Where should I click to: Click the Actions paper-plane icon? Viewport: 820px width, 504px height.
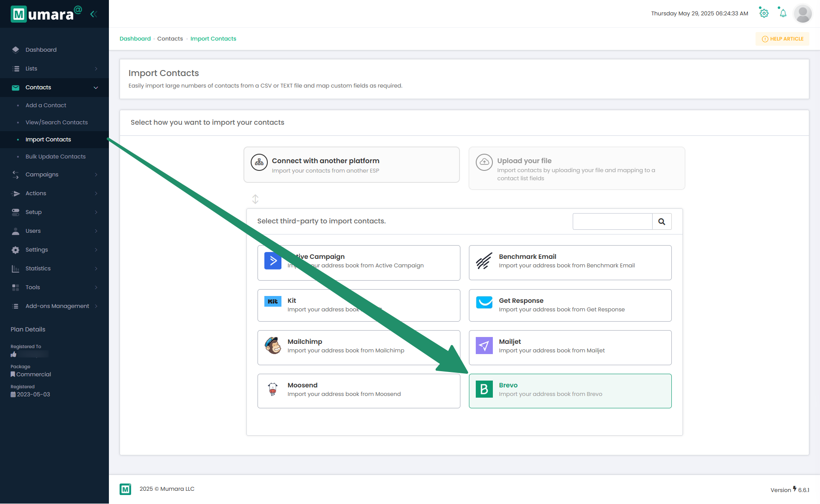(16, 193)
